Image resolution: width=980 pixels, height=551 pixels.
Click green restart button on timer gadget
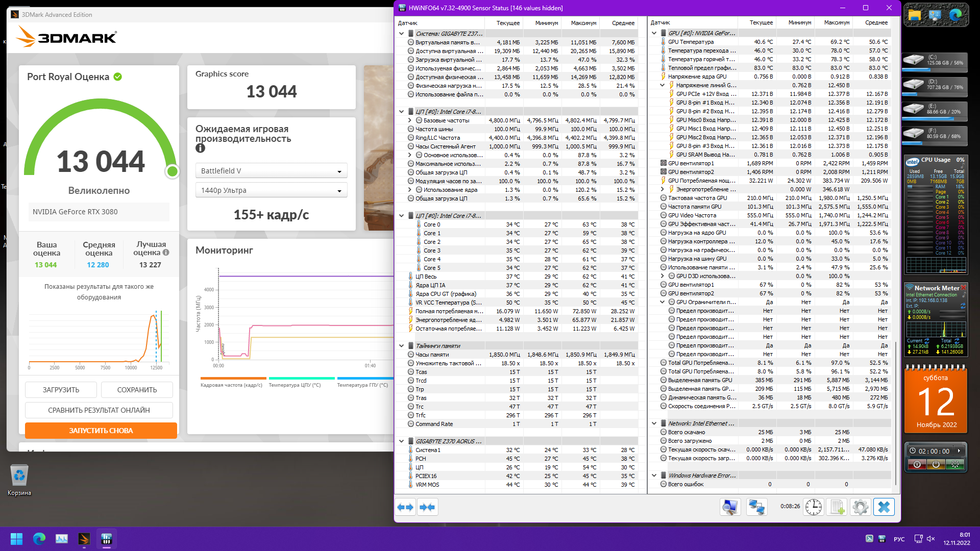[x=954, y=464]
